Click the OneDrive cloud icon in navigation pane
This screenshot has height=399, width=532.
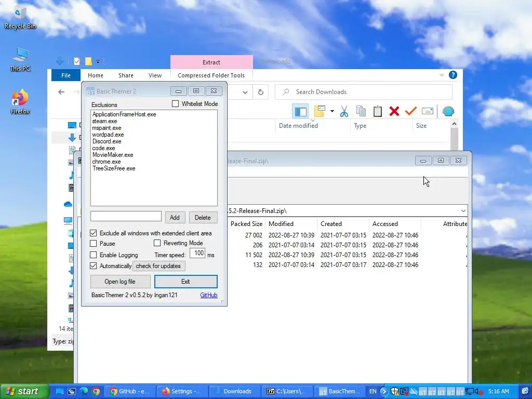coord(68,204)
